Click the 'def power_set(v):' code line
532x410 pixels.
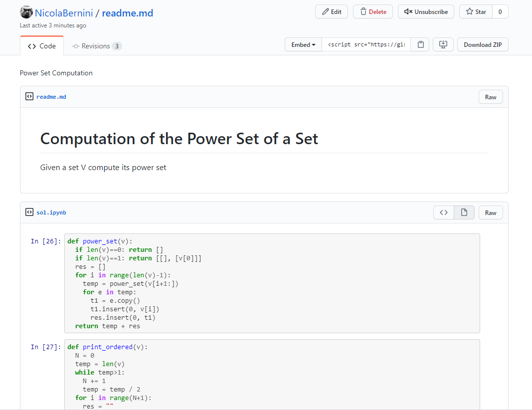coord(100,241)
